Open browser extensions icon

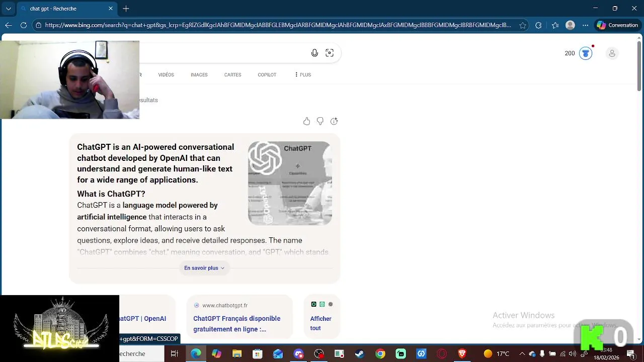tap(538, 25)
